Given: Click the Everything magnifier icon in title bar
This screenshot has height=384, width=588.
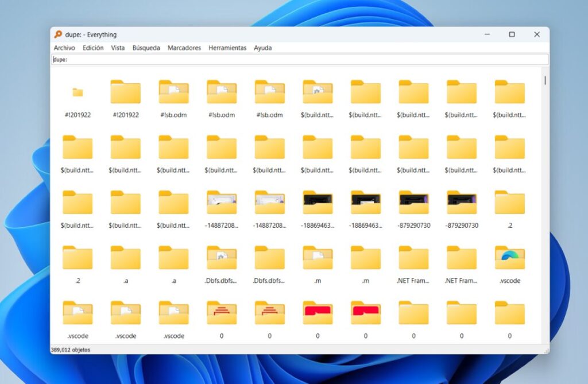Looking at the screenshot, I should [58, 34].
